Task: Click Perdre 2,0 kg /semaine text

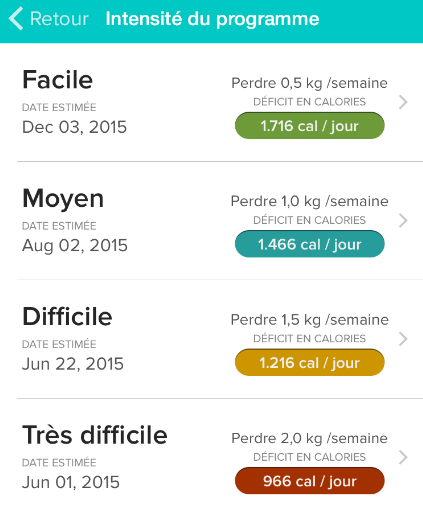Action: [x=309, y=438]
